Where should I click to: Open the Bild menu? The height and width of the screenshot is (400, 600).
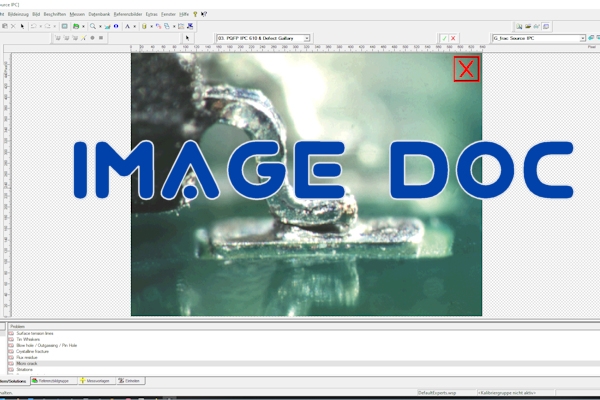click(x=36, y=14)
